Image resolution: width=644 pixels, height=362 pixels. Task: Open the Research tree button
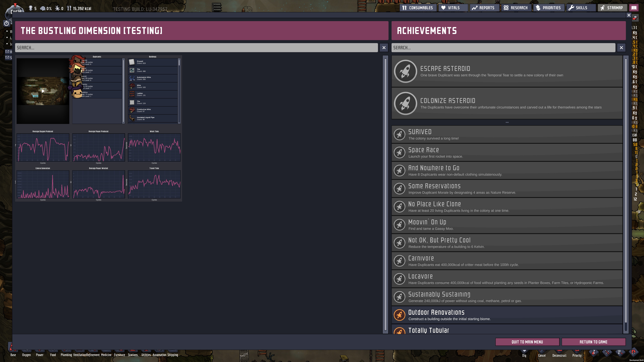(x=516, y=8)
